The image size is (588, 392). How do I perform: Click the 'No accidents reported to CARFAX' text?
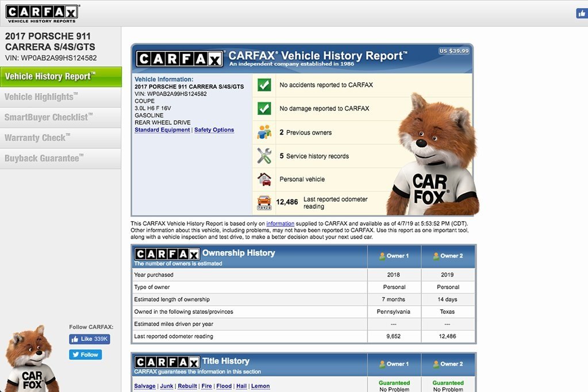click(x=326, y=85)
